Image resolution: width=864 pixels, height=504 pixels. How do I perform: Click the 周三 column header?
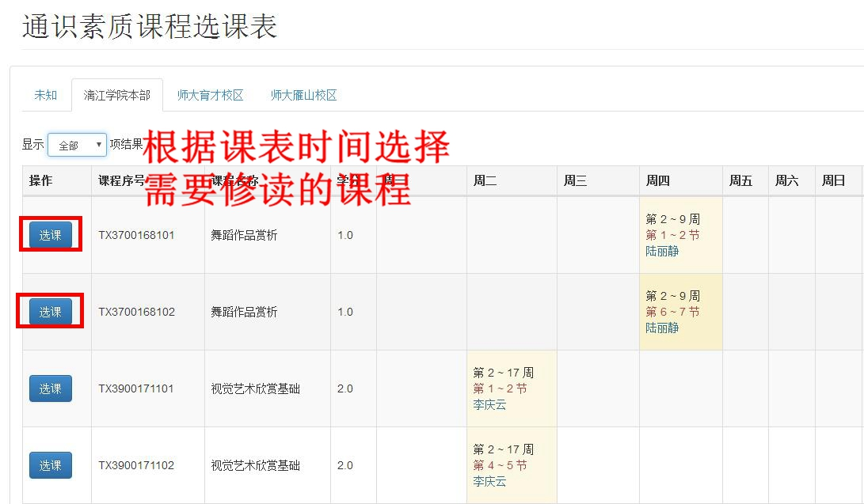click(575, 180)
